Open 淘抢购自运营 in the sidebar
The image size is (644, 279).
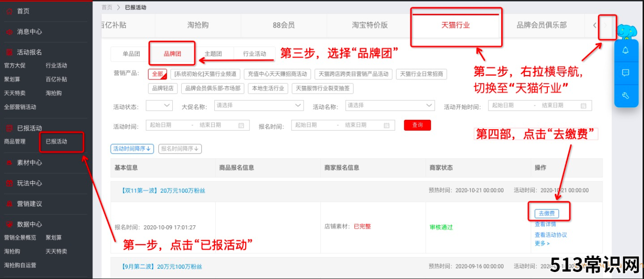tap(20, 265)
